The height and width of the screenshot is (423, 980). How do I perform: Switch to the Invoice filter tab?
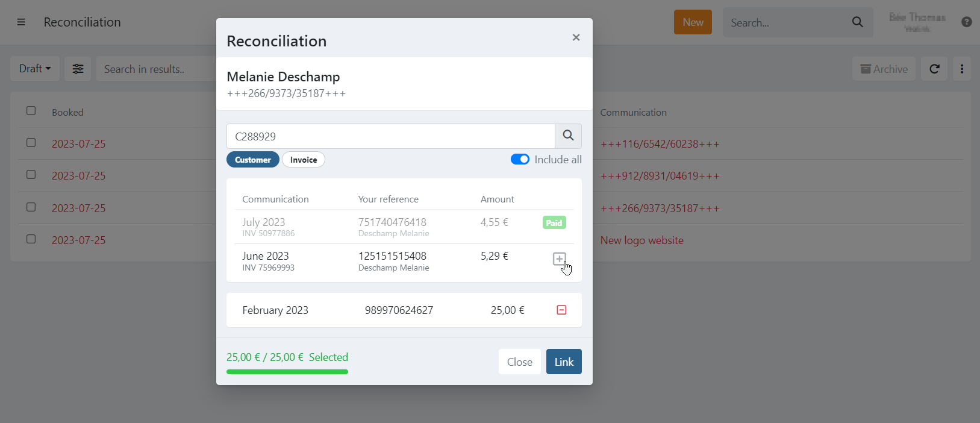(304, 160)
